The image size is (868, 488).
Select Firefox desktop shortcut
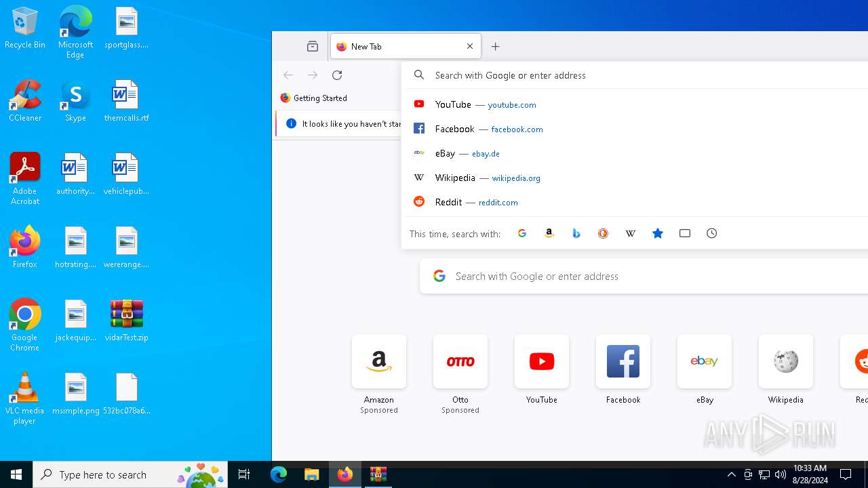click(x=25, y=247)
